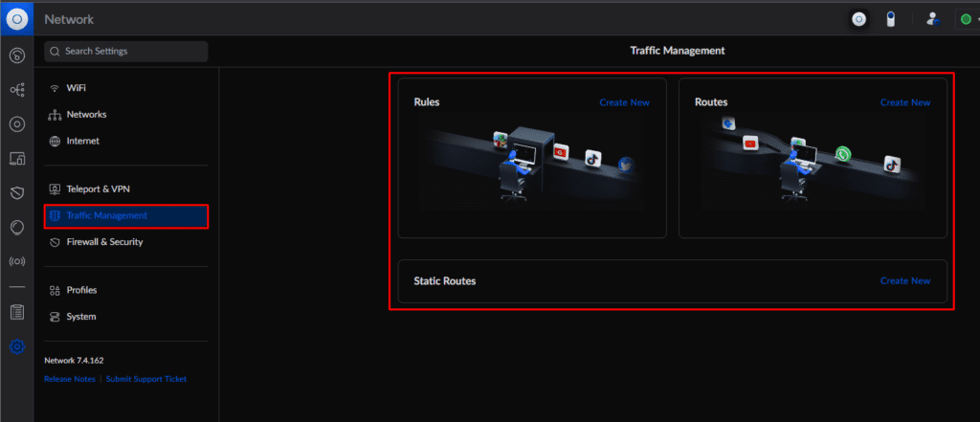The width and height of the screenshot is (980, 422).
Task: Open the Release Notes link
Action: click(x=69, y=379)
